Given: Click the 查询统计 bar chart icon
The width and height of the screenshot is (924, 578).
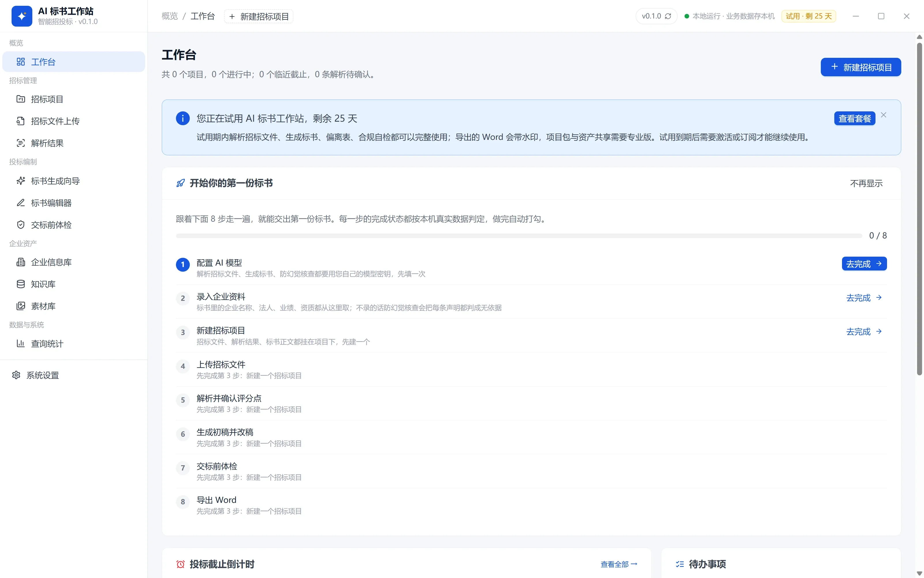Looking at the screenshot, I should 21,343.
